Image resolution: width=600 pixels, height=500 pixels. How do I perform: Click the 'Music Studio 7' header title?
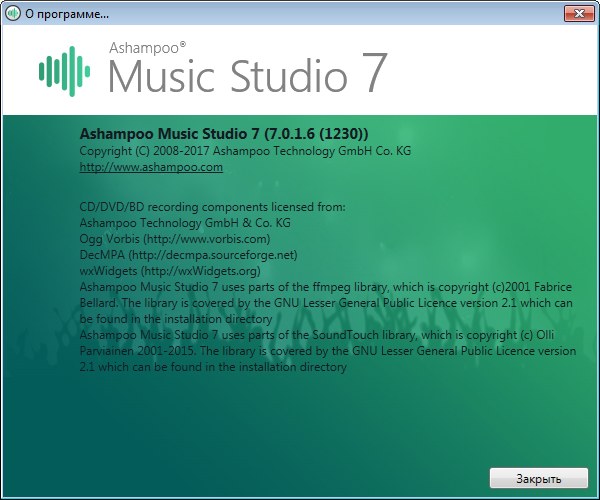click(x=245, y=78)
